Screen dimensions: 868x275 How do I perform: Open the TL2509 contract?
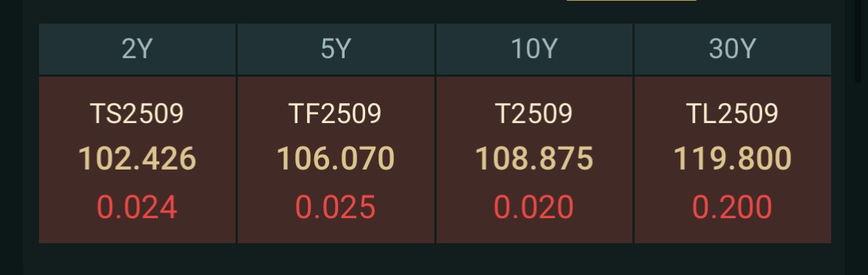click(x=733, y=114)
